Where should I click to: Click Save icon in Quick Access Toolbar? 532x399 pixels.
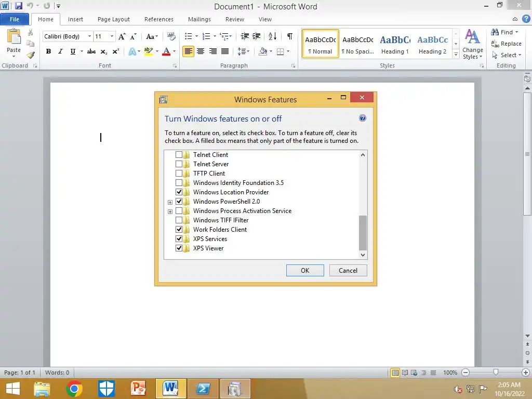pyautogui.click(x=18, y=6)
